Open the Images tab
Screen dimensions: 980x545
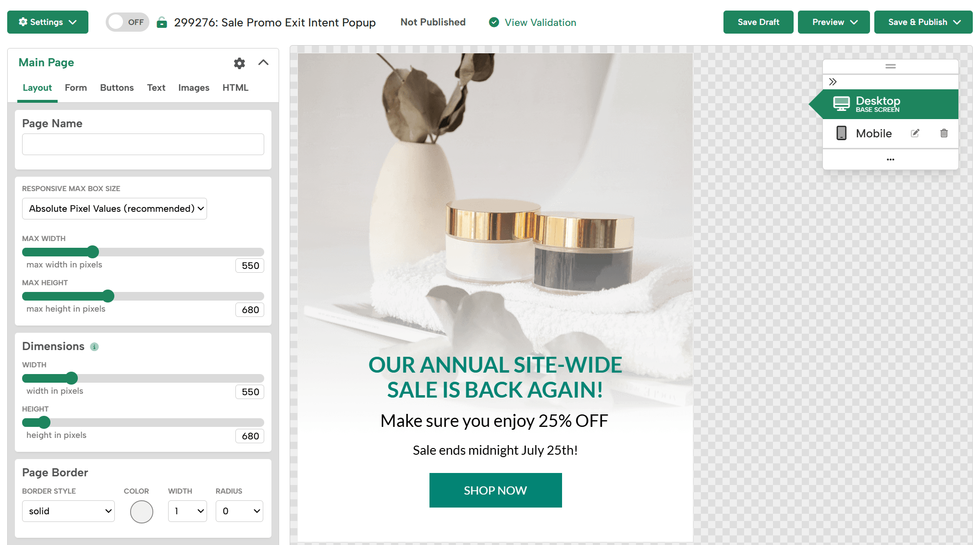[194, 88]
